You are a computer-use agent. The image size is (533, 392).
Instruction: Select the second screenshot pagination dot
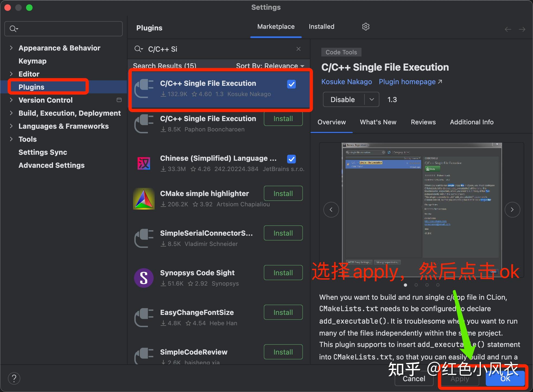[416, 285]
